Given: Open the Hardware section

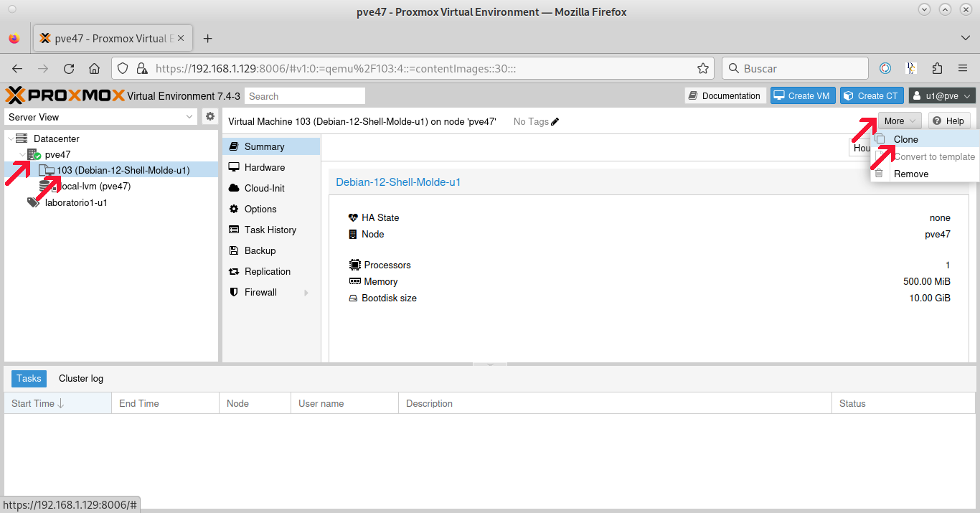Looking at the screenshot, I should click(x=271, y=167).
